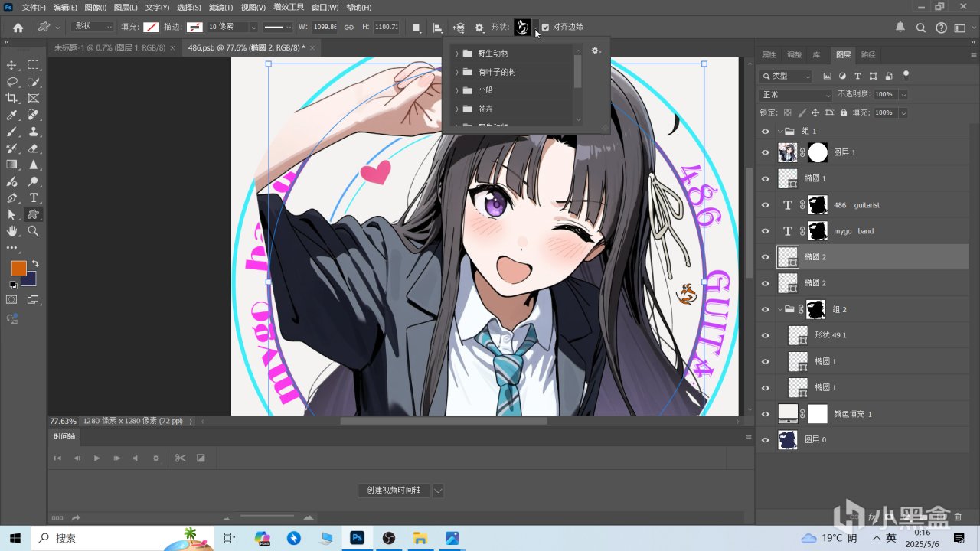980x551 pixels.
Task: Select the Eyedropper tool
Action: pos(11,115)
